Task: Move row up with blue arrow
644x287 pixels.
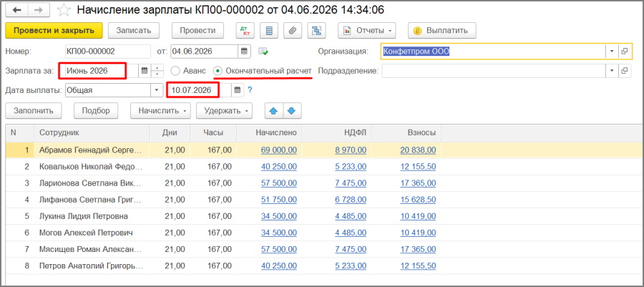Action: pos(274,111)
